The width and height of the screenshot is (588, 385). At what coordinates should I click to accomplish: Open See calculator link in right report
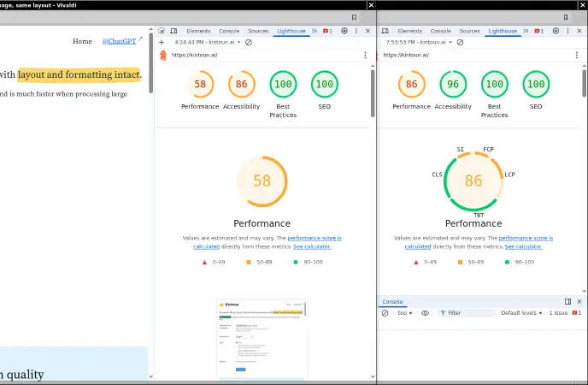coord(524,246)
